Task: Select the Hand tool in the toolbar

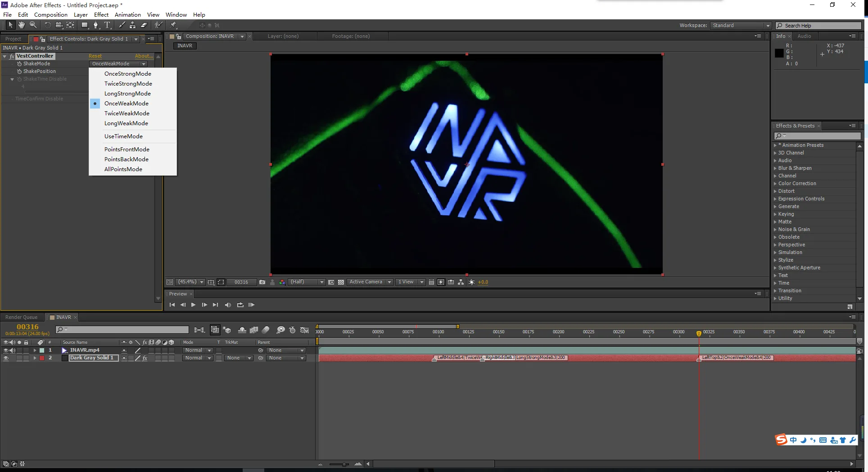Action: click(x=21, y=25)
